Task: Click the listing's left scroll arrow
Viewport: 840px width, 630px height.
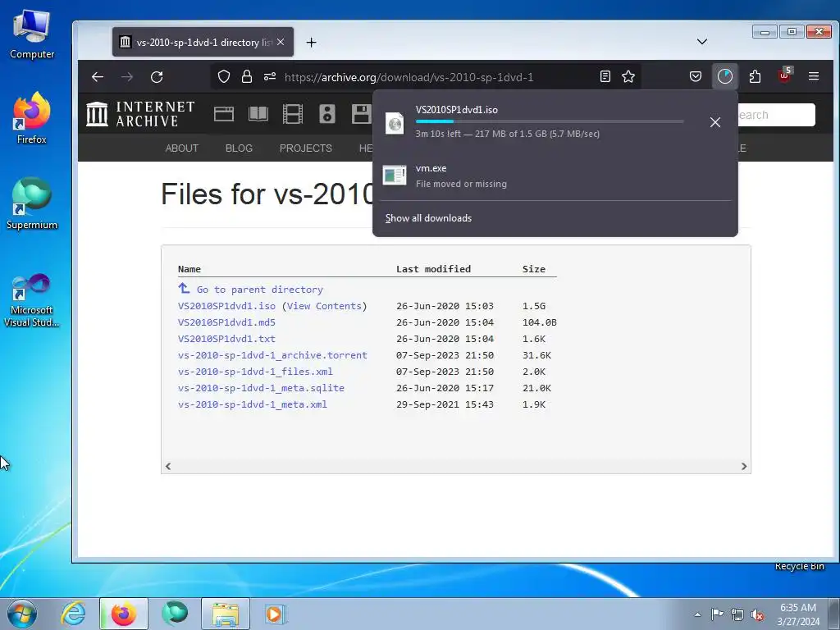Action: [168, 466]
